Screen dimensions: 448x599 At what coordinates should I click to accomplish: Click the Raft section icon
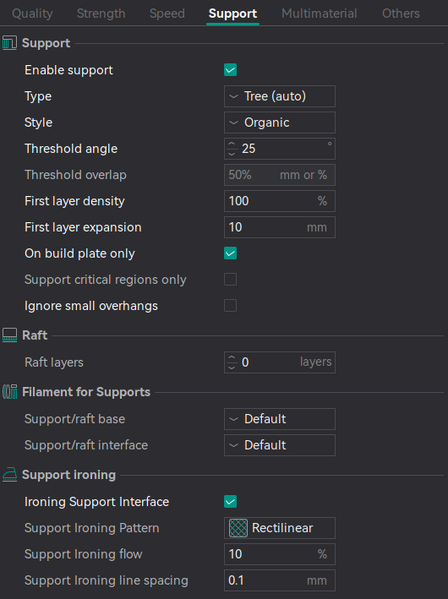9,335
